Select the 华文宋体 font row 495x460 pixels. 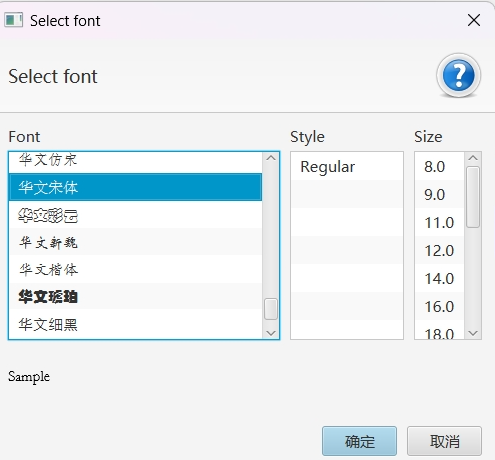tap(135, 187)
